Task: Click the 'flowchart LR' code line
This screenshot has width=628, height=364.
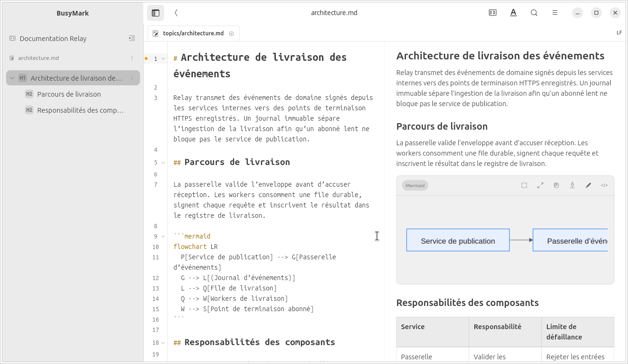Action: (x=196, y=247)
